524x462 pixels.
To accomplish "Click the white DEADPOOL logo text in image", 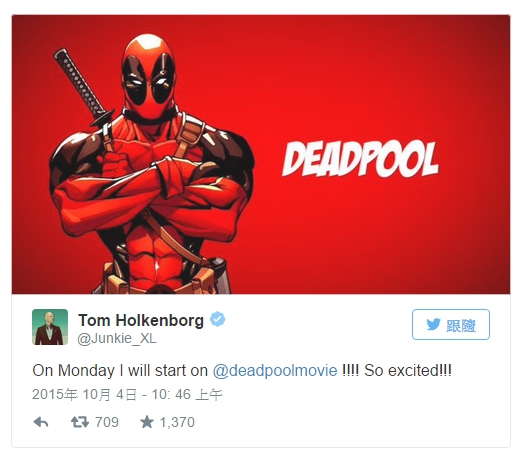I will (x=360, y=159).
